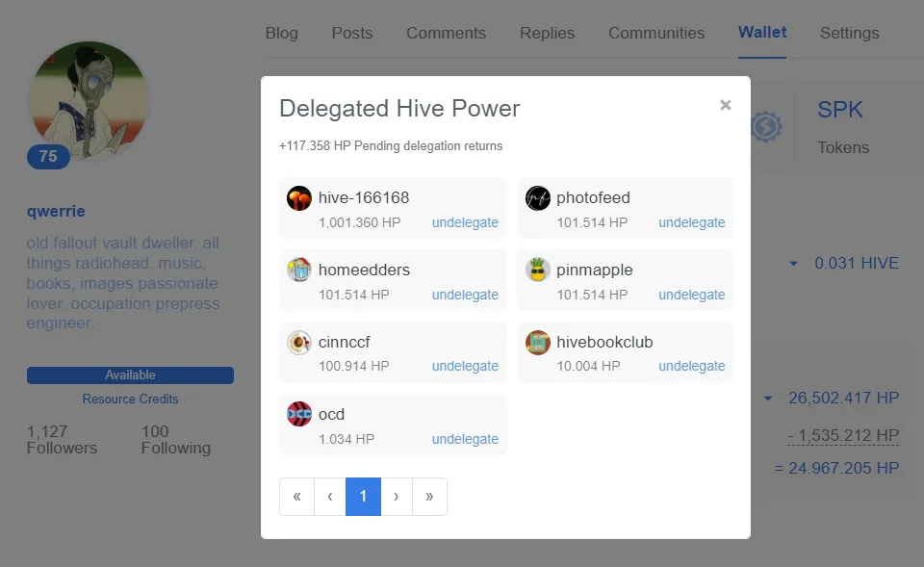Image resolution: width=924 pixels, height=567 pixels.
Task: Click the hive-166168 avatar icon
Action: (x=299, y=198)
